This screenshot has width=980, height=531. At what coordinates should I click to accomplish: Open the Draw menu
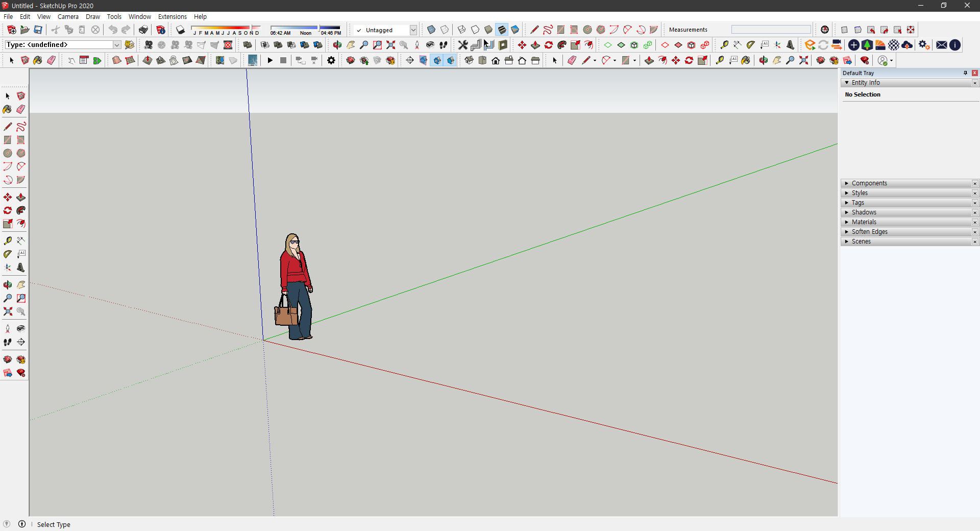93,17
